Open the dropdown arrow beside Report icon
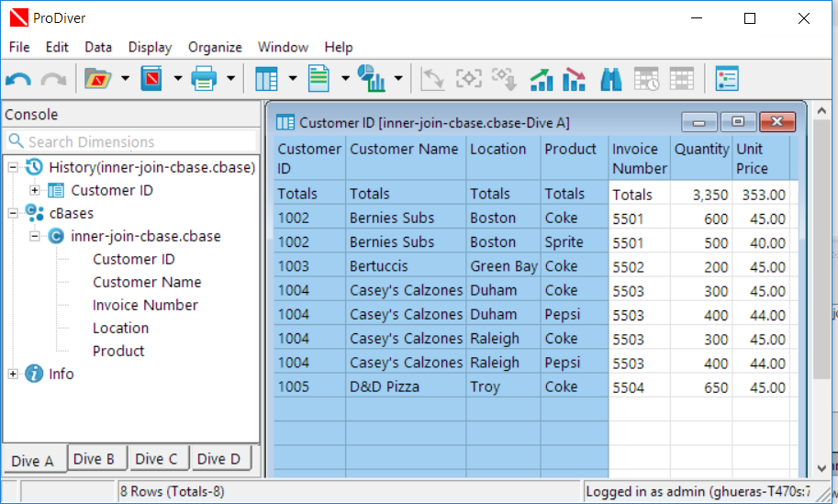This screenshot has width=838, height=504. click(x=345, y=79)
